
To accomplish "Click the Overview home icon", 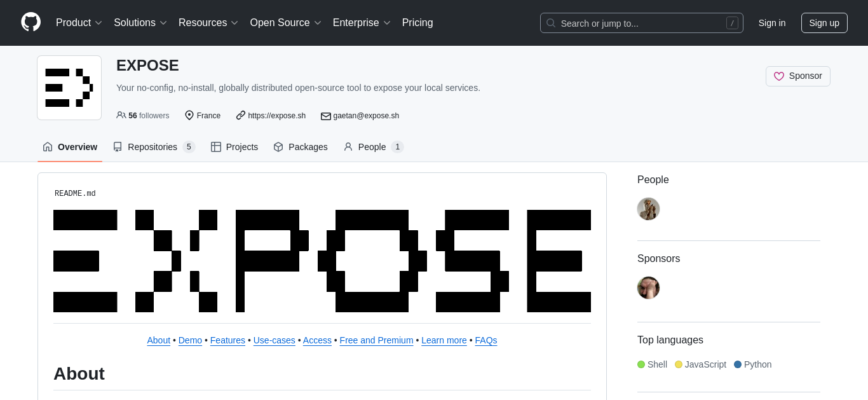I will point(48,147).
